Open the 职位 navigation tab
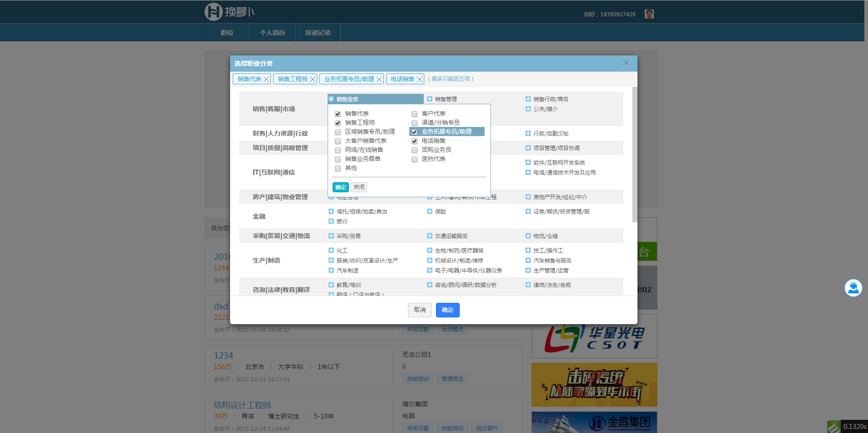 click(x=227, y=33)
